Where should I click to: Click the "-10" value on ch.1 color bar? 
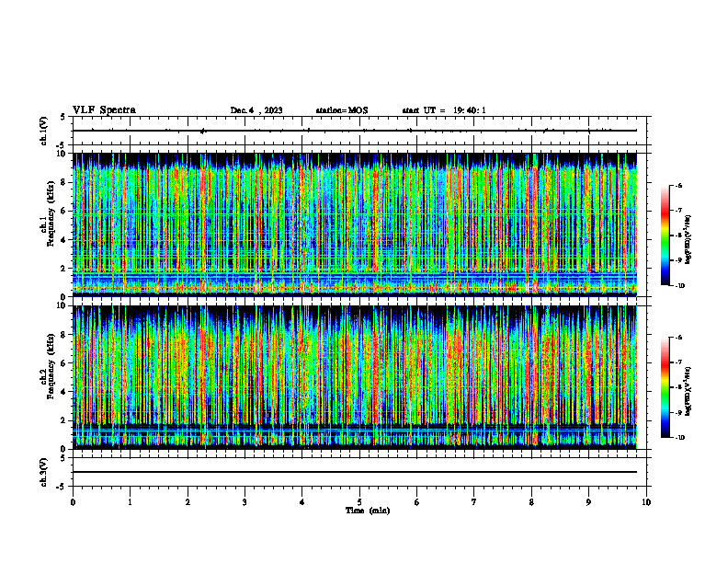pyautogui.click(x=680, y=286)
